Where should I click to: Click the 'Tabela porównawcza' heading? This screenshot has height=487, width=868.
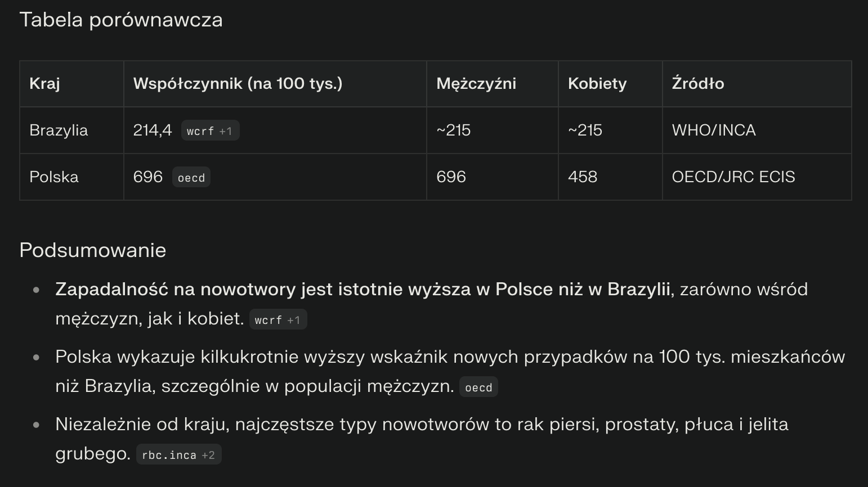point(121,20)
